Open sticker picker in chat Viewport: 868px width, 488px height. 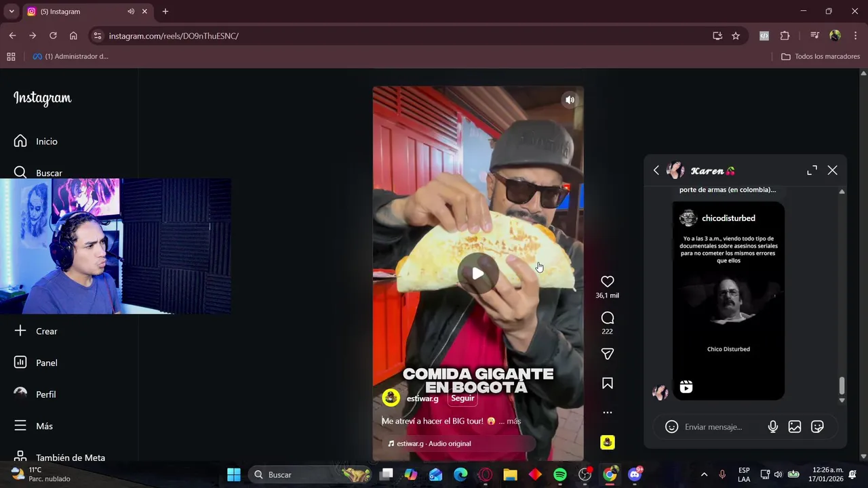coord(817,427)
